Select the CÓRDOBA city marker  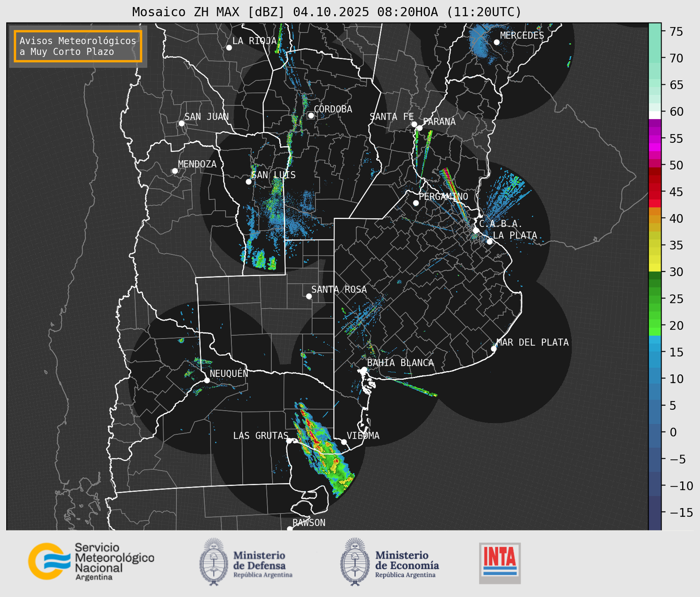[311, 115]
